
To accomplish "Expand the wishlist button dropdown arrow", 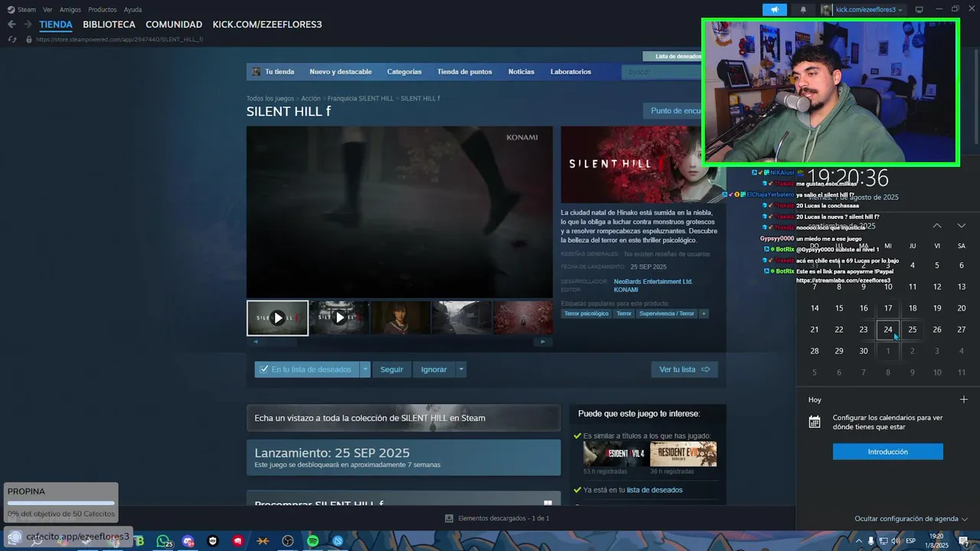I will coord(365,370).
